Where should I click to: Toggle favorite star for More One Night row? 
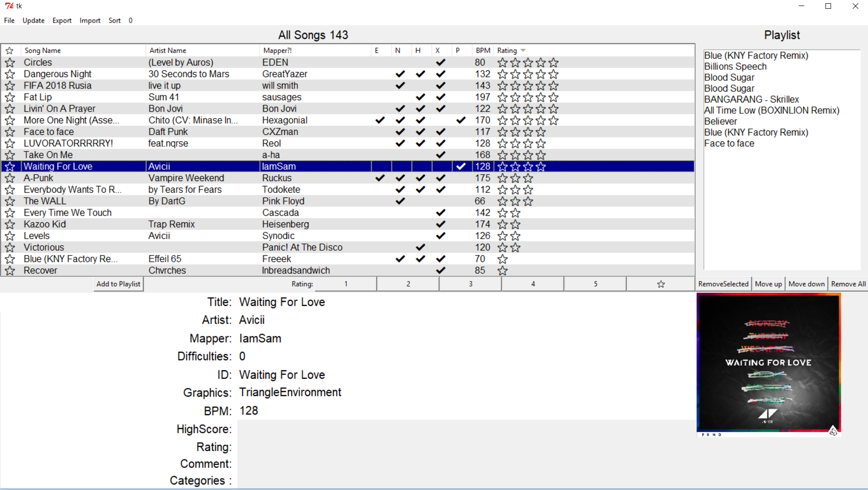(10, 120)
